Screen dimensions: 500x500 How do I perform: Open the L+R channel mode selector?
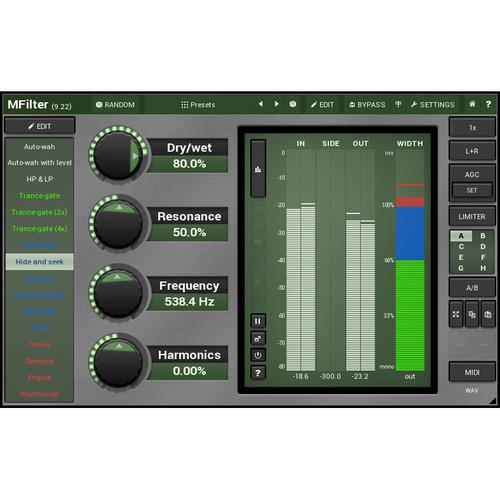click(472, 151)
